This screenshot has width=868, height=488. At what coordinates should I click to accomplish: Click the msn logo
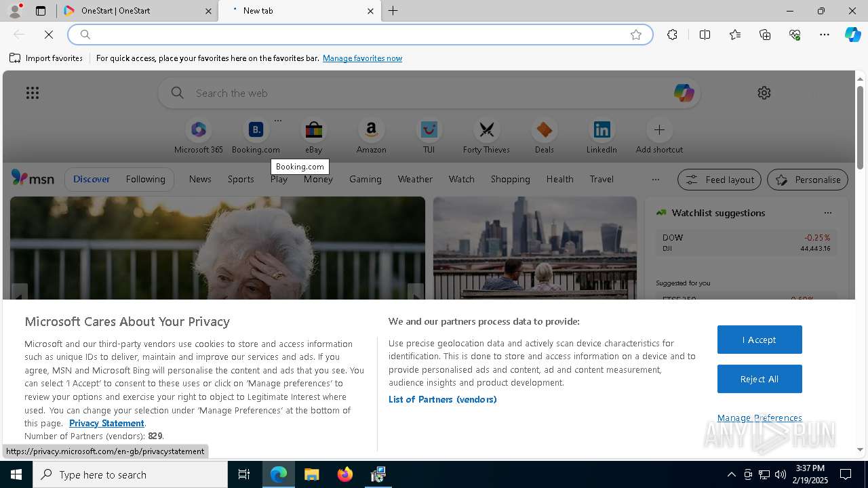click(33, 178)
